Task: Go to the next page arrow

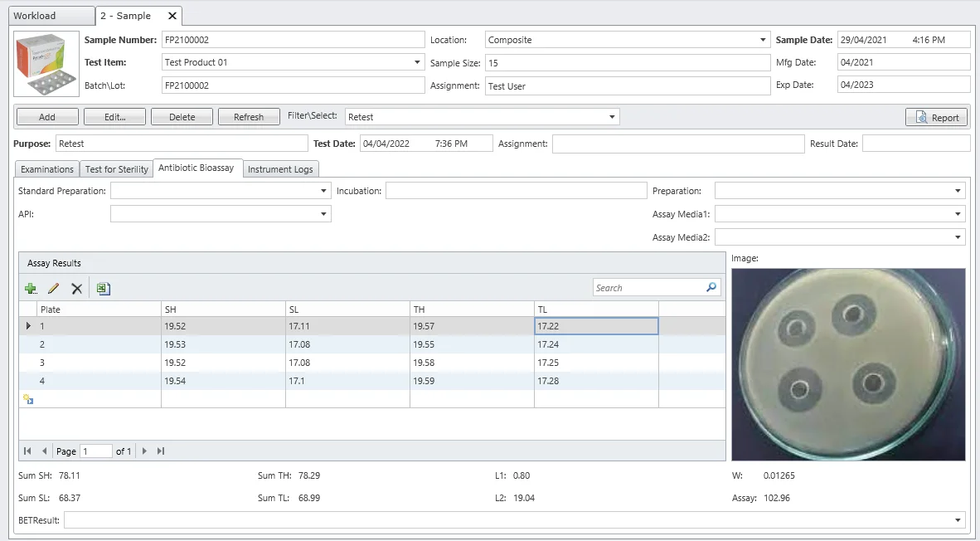Action: click(144, 451)
